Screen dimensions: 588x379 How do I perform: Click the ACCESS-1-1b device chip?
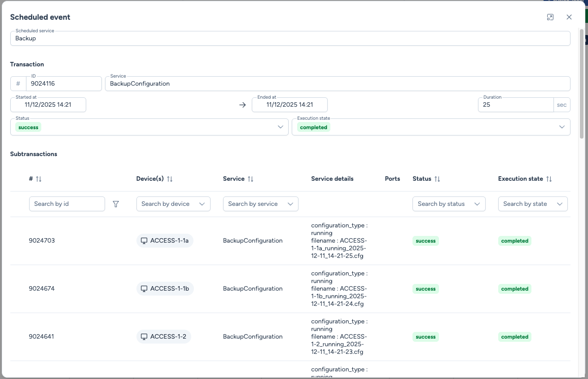point(165,289)
